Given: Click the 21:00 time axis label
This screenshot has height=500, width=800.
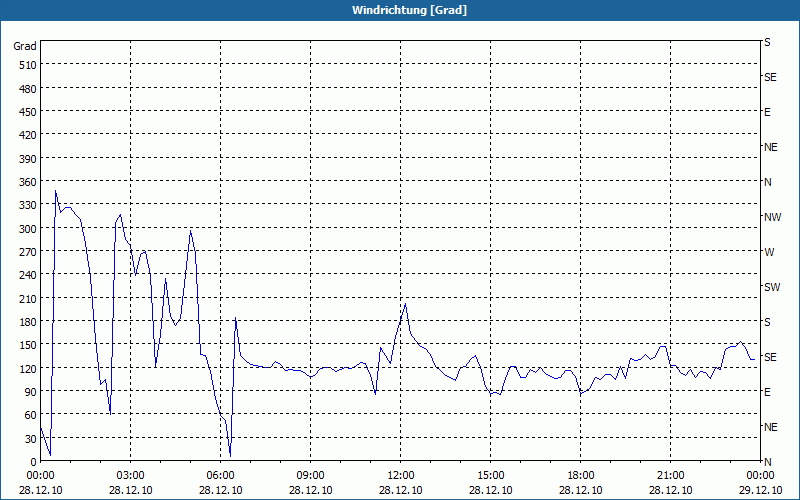Looking at the screenshot, I should pyautogui.click(x=670, y=476).
